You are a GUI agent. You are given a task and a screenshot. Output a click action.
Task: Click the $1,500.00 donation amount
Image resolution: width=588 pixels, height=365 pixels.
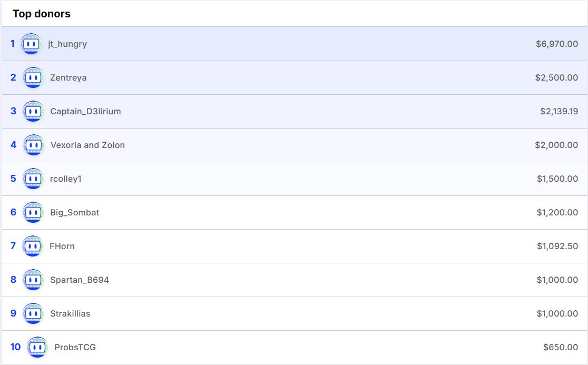(557, 179)
